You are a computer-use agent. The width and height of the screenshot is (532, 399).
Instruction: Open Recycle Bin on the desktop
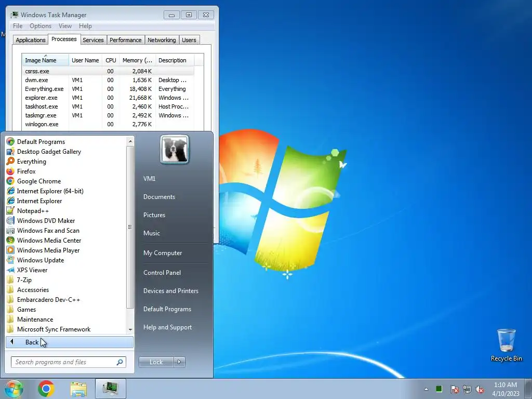coord(506,345)
